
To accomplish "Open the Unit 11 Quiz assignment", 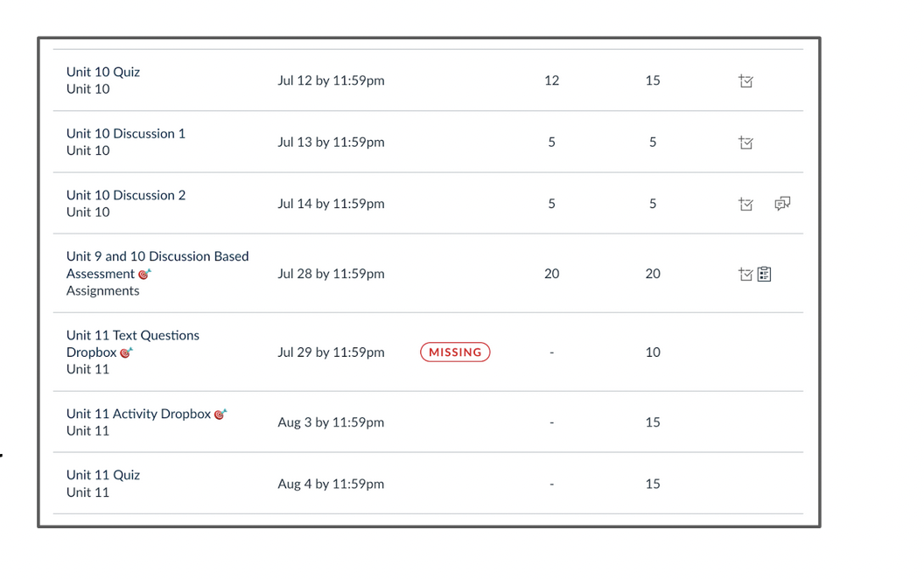I will [x=102, y=475].
